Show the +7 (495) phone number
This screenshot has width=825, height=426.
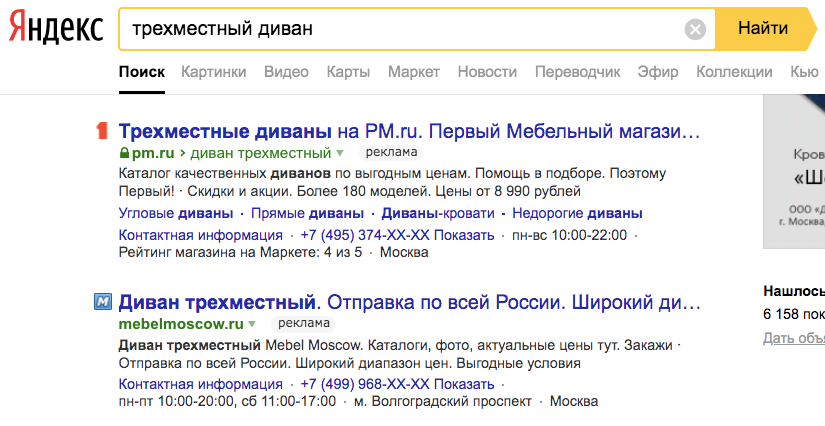pyautogui.click(x=397, y=235)
